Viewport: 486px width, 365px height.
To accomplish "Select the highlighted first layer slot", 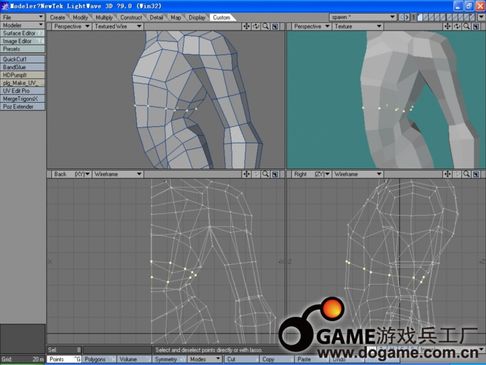I will pyautogui.click(x=420, y=17).
